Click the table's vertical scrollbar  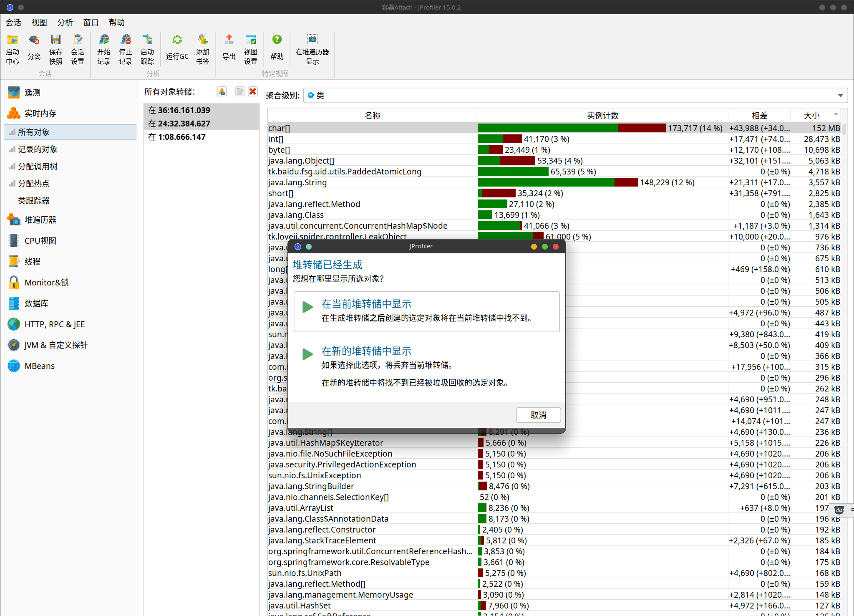pyautogui.click(x=844, y=129)
